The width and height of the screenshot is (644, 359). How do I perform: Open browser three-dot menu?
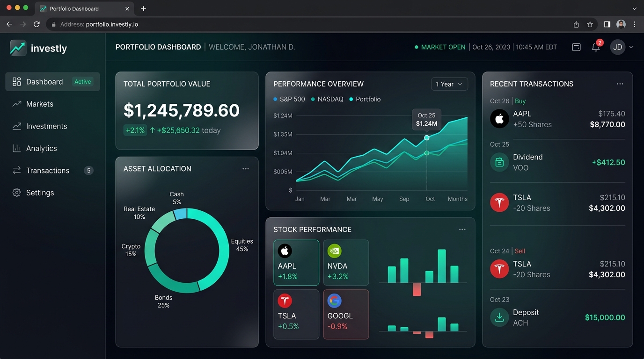click(x=635, y=24)
